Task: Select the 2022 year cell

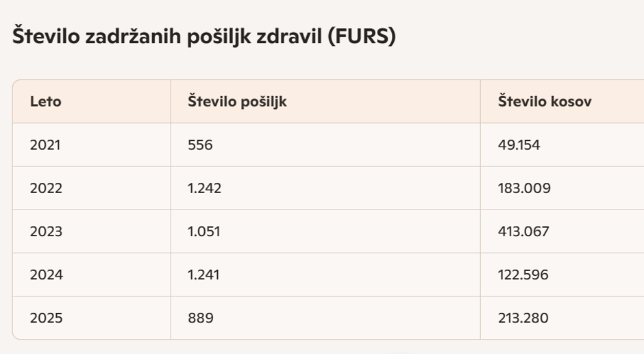Action: tap(46, 188)
